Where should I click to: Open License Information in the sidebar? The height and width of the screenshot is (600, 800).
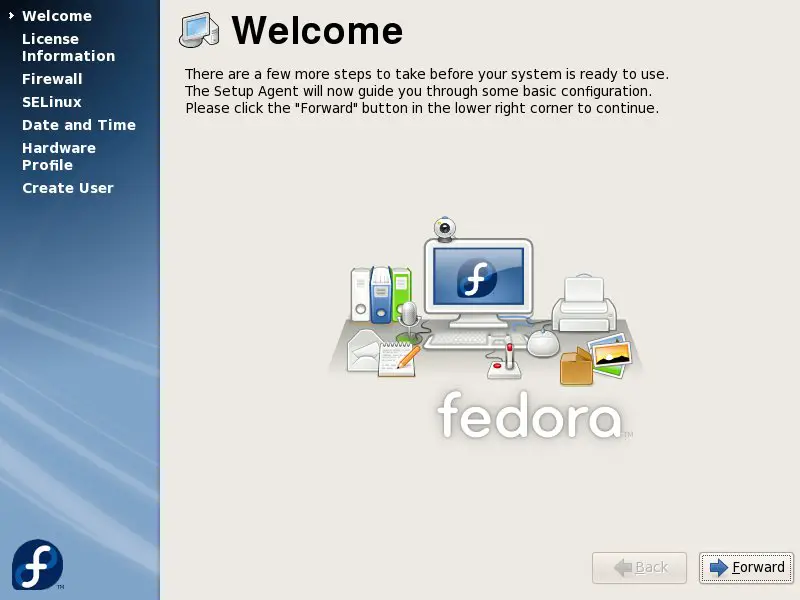tap(68, 47)
